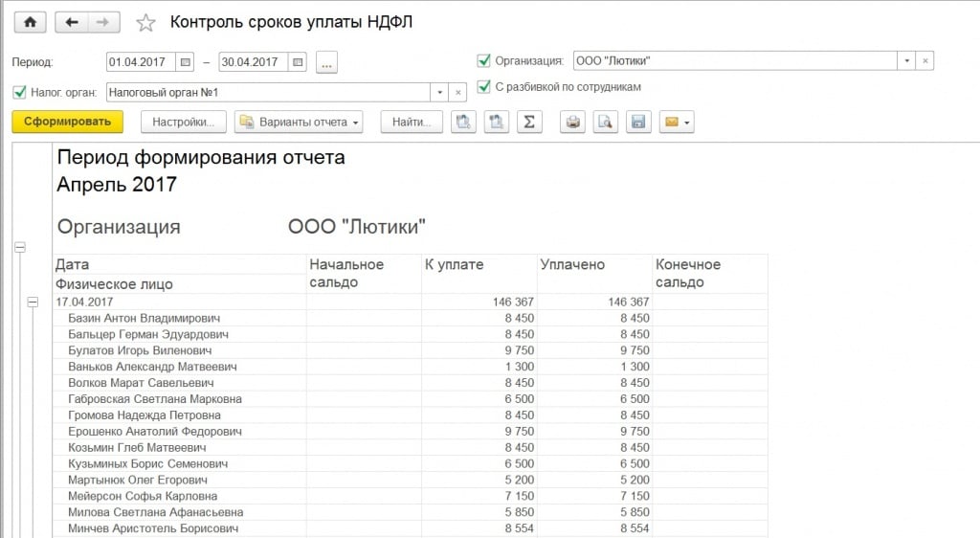The image size is (980, 538).
Task: Click the yellow Сформировать button
Action: [x=67, y=122]
